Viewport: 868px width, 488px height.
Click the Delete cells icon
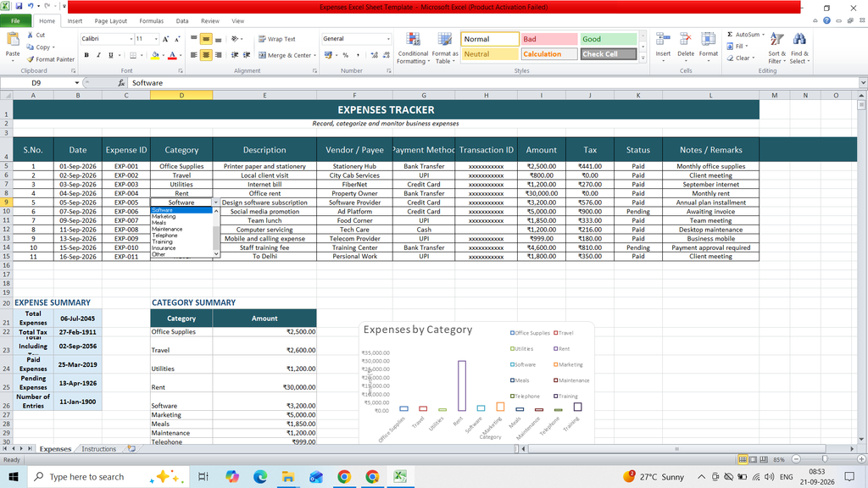685,39
